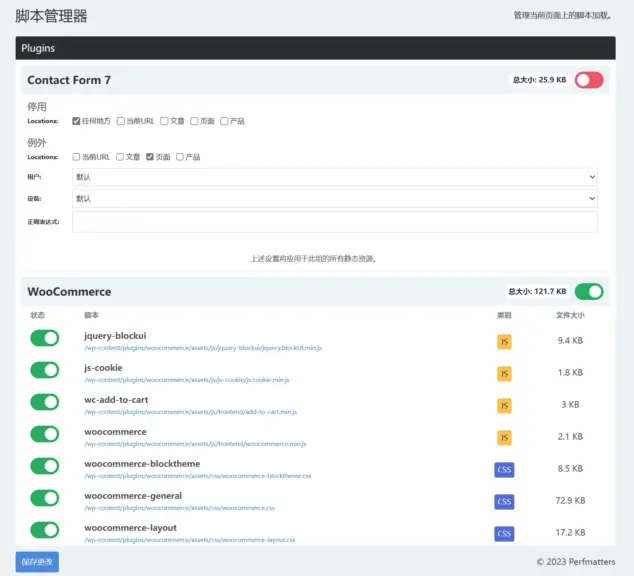Click the jquery-blockui script name
The width and height of the screenshot is (634, 576).
click(x=115, y=336)
